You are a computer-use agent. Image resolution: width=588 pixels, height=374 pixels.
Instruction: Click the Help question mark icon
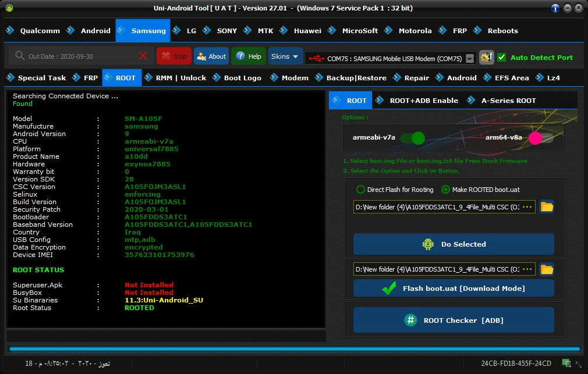pyautogui.click(x=240, y=56)
